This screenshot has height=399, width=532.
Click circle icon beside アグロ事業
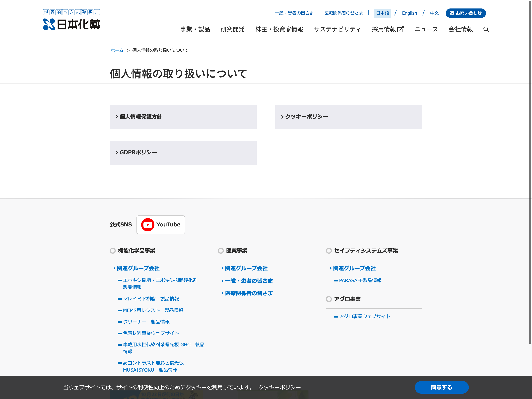point(329,299)
